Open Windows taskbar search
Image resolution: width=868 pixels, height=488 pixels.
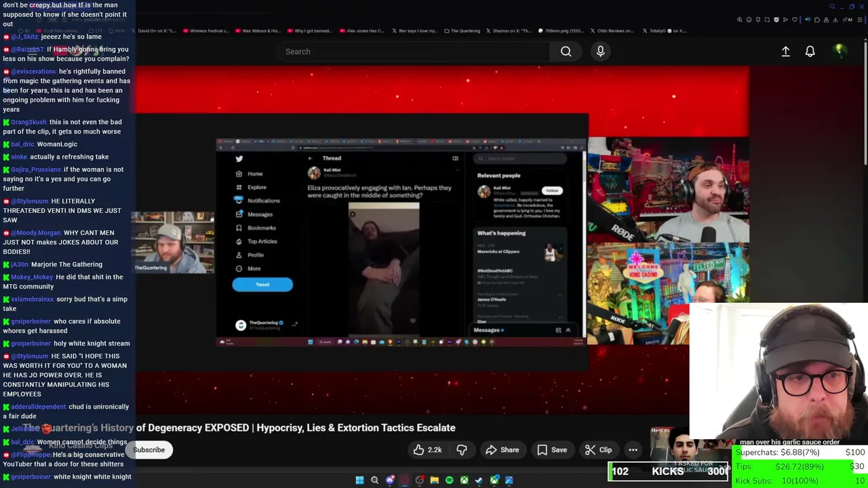point(374,481)
